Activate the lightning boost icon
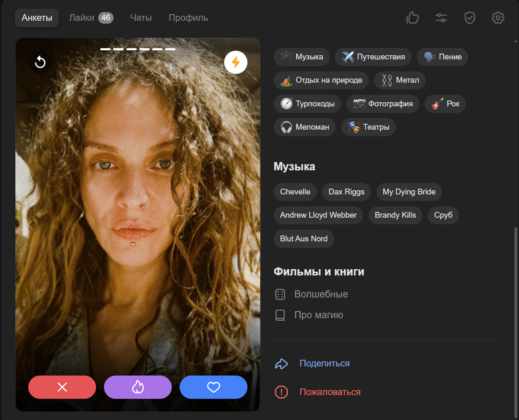The height and width of the screenshot is (420, 519). tap(236, 62)
